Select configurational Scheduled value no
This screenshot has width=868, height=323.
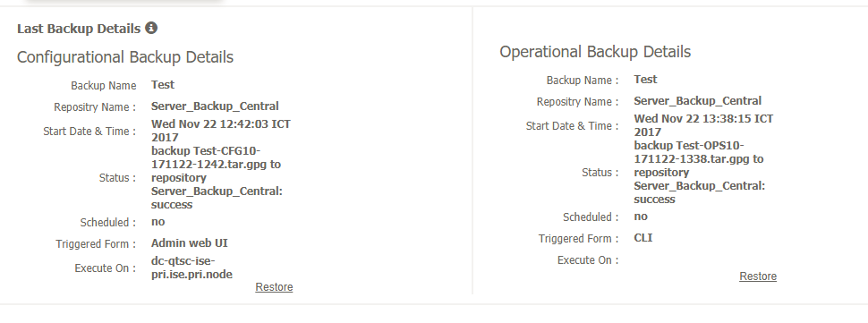(x=157, y=222)
